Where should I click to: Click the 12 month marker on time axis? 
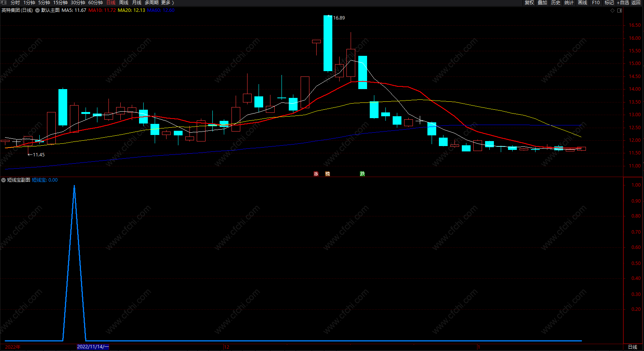pyautogui.click(x=227, y=347)
